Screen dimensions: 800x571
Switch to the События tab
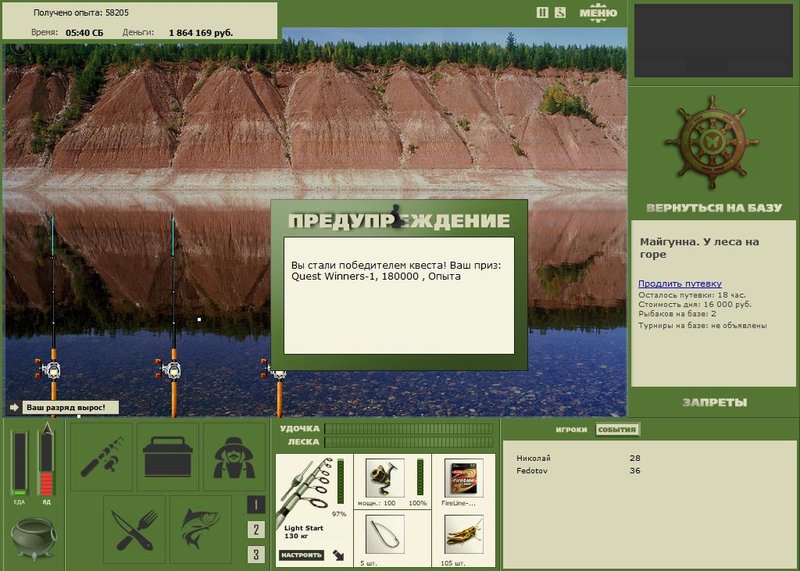pos(617,430)
